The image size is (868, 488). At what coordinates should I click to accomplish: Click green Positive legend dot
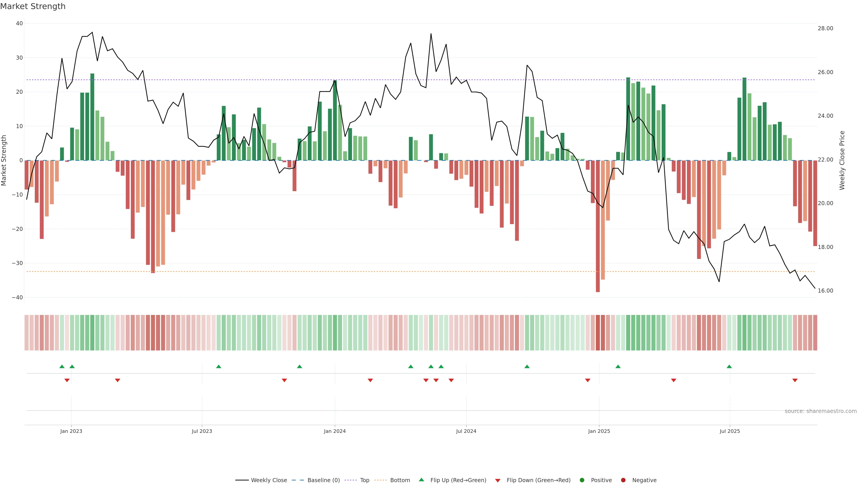(x=582, y=480)
